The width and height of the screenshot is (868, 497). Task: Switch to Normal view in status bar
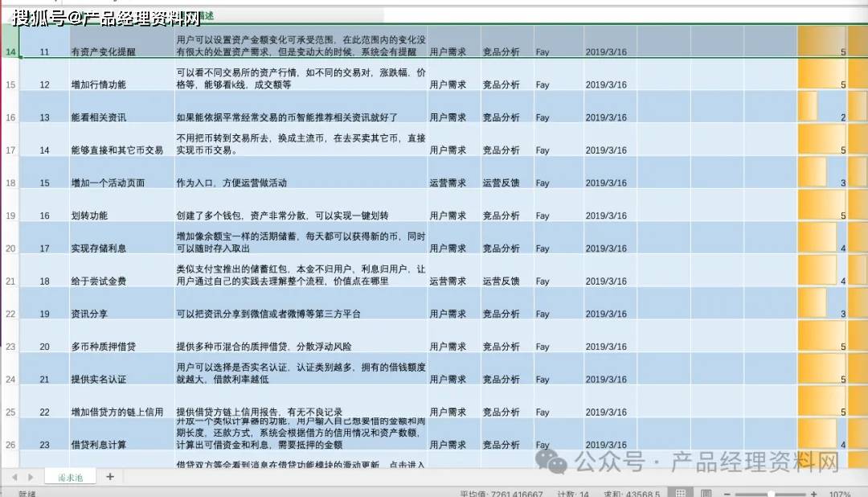click(680, 494)
